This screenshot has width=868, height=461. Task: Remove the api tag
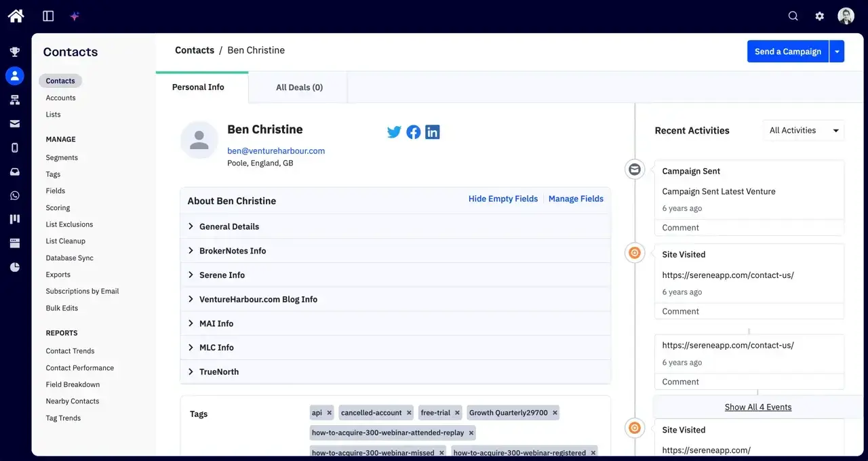point(330,413)
